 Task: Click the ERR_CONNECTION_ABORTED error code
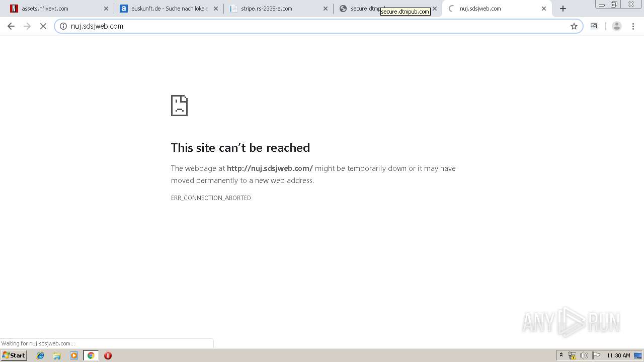pyautogui.click(x=211, y=198)
